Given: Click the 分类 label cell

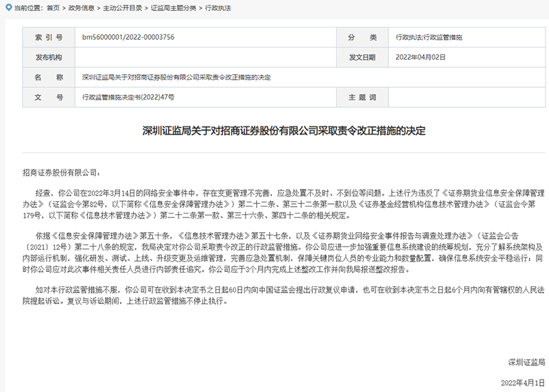Looking at the screenshot, I should (x=362, y=37).
